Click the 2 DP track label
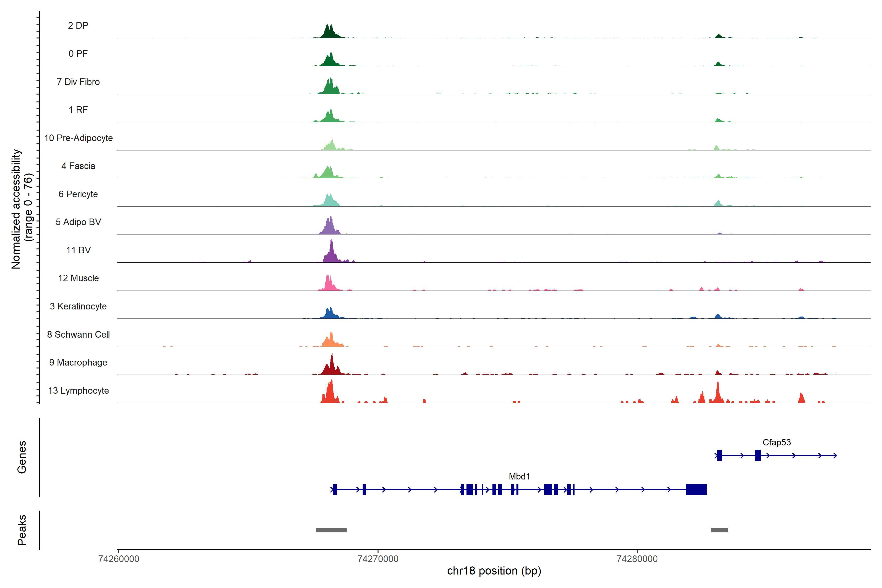Viewport: 882px width, 588px height. tap(78, 25)
